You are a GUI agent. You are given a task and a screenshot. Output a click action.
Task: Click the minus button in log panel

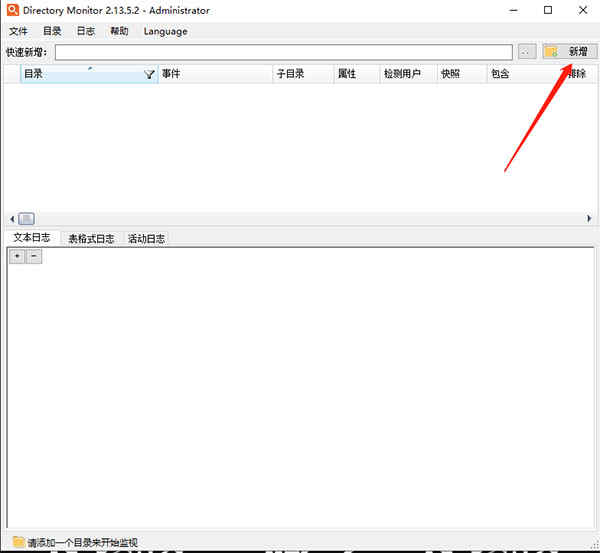coord(34,256)
